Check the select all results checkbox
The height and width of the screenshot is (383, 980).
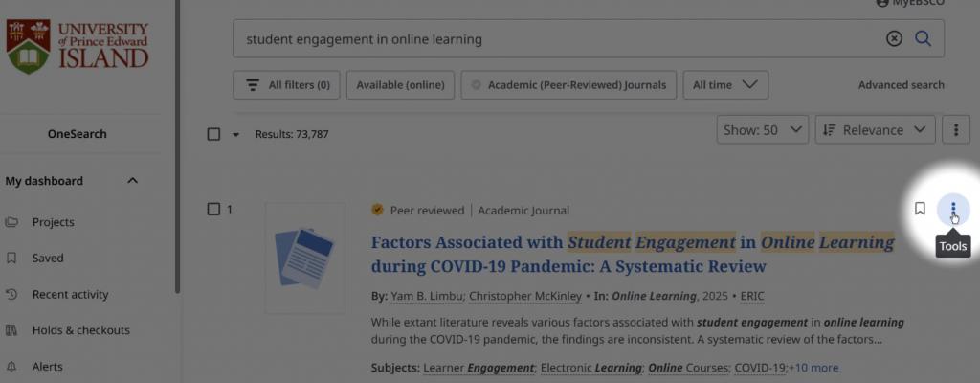coord(214,134)
